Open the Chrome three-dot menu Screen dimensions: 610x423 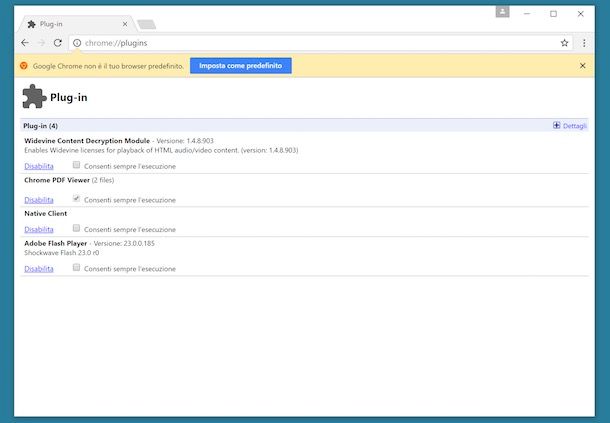click(584, 43)
